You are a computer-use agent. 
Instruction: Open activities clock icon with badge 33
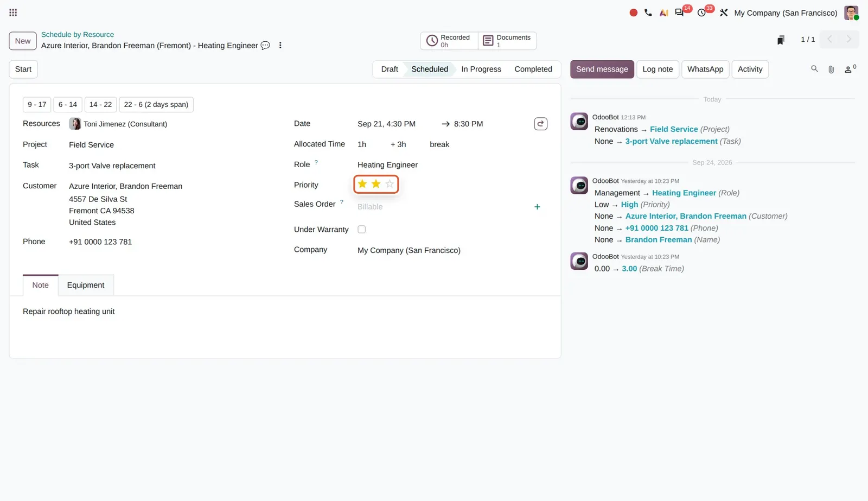701,12
